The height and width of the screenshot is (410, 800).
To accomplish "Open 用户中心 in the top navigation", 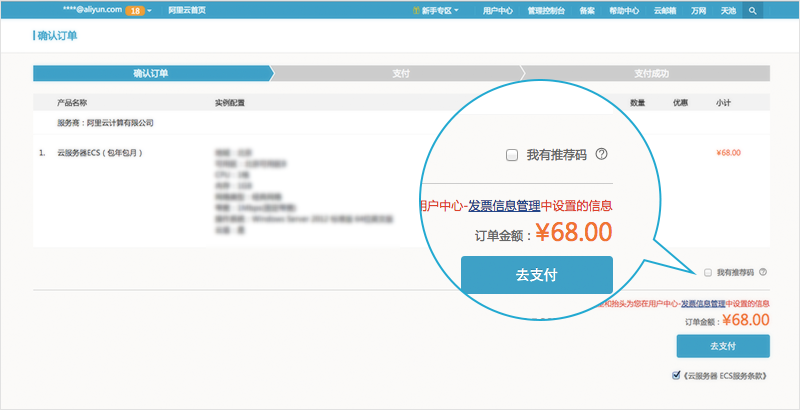I will click(x=497, y=11).
